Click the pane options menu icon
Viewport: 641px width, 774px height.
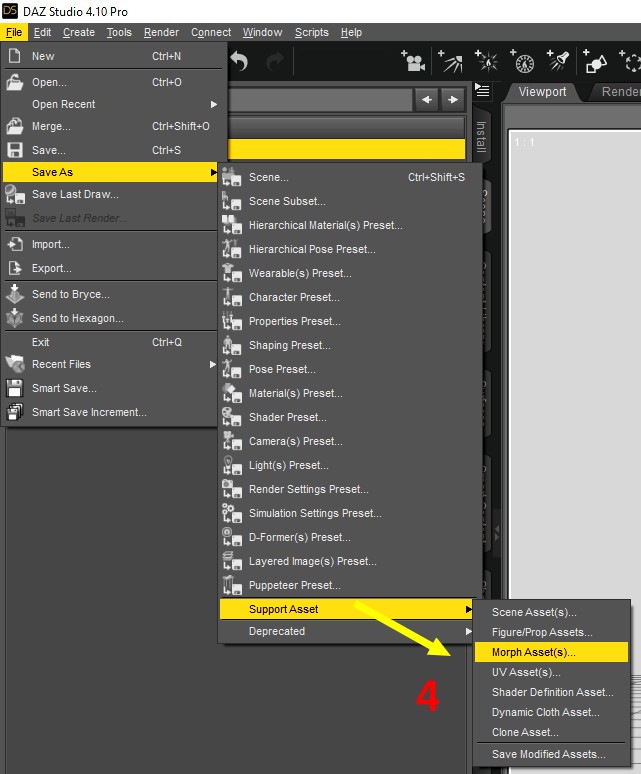[482, 91]
